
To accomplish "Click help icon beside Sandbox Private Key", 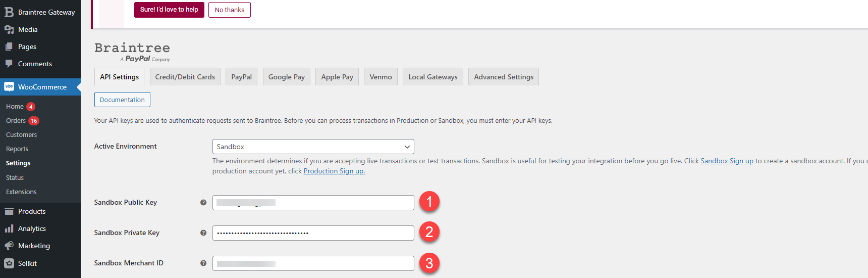I will tap(203, 233).
